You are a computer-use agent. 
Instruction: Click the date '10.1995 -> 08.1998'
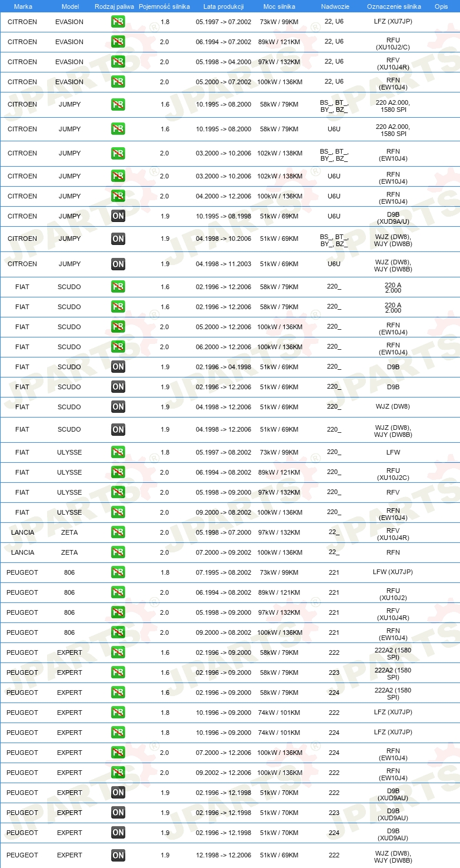click(x=224, y=216)
